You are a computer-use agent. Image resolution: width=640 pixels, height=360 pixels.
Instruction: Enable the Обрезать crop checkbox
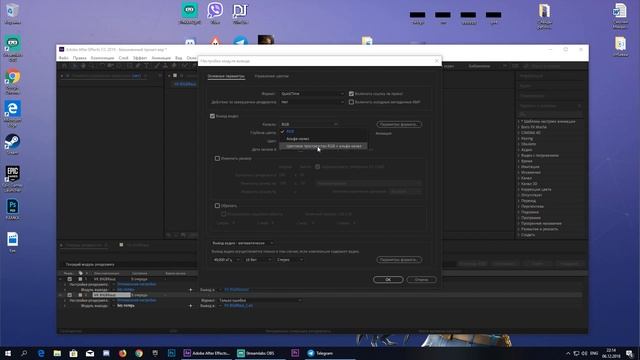217,206
